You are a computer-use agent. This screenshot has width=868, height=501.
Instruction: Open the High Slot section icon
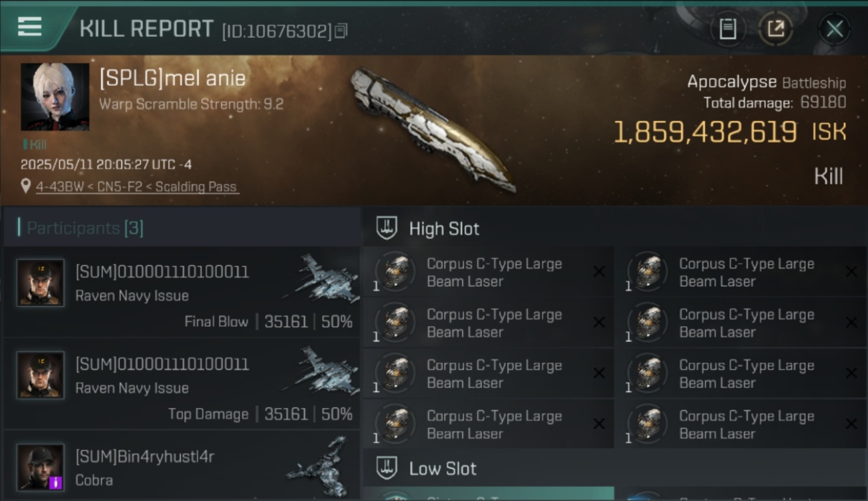pyautogui.click(x=387, y=228)
